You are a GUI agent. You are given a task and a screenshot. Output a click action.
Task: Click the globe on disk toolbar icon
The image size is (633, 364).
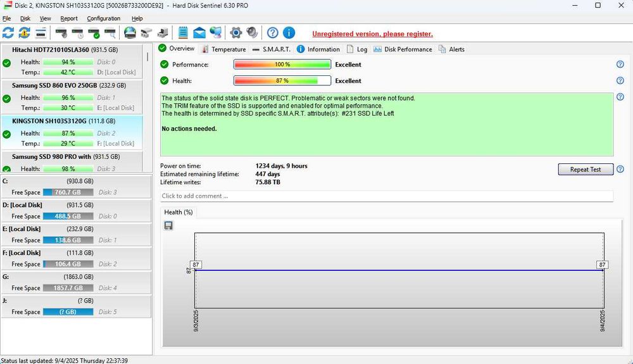130,33
